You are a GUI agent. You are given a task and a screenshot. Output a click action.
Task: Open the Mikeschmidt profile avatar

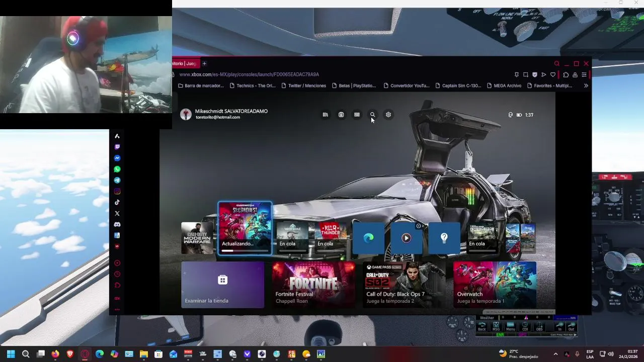(186, 114)
